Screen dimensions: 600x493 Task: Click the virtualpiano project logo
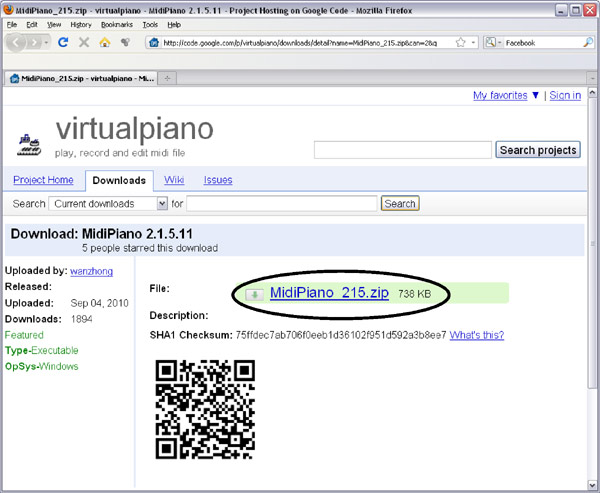(29, 145)
